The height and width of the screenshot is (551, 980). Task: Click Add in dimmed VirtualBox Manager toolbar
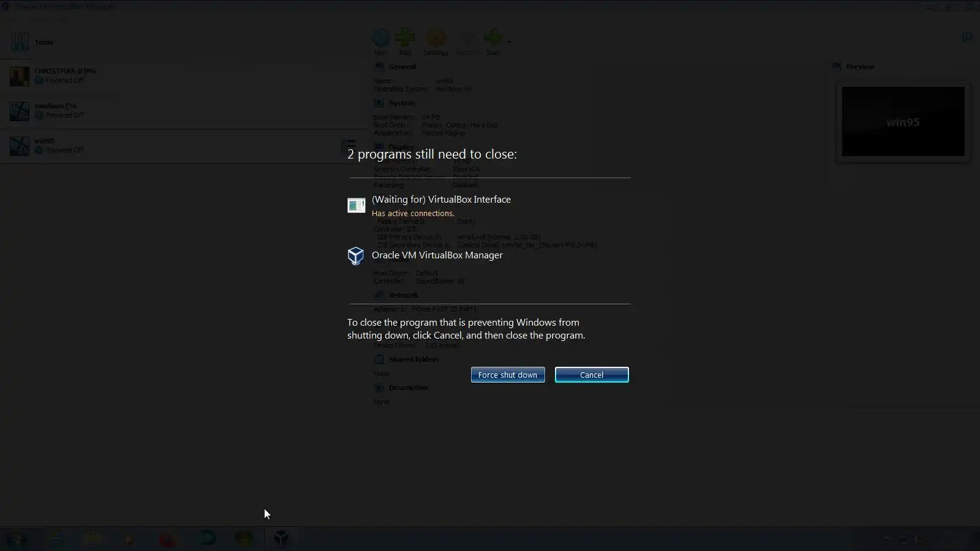tap(405, 42)
